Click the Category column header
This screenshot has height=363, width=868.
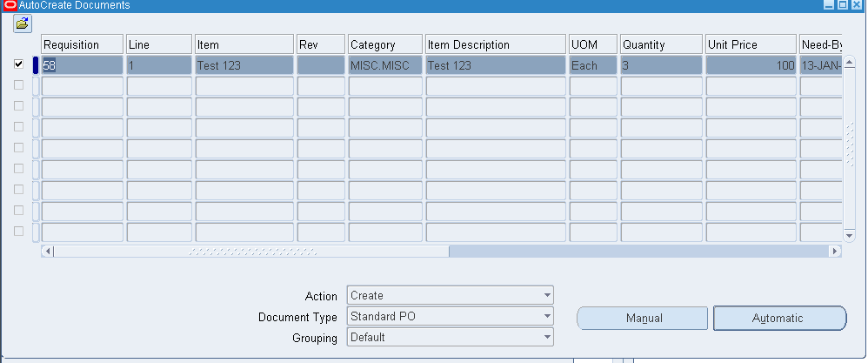pyautogui.click(x=385, y=44)
